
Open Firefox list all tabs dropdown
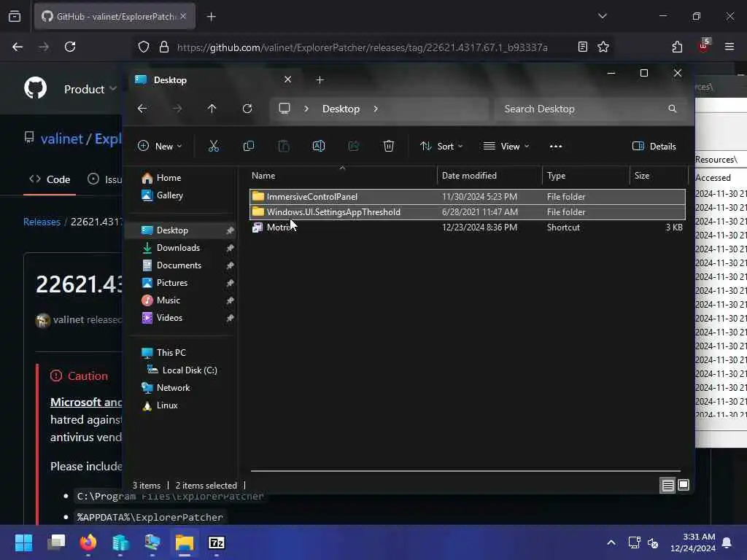[603, 16]
